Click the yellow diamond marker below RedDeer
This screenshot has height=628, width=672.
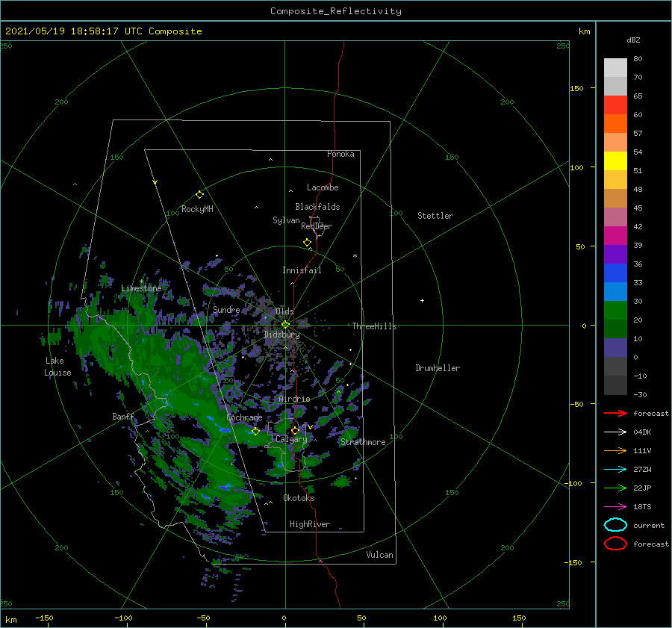pyautogui.click(x=307, y=243)
